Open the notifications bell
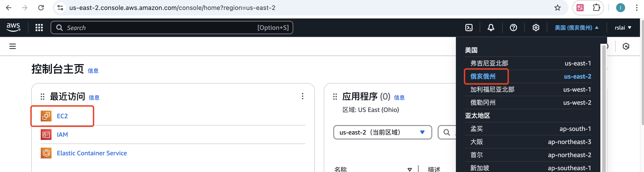 491,28
